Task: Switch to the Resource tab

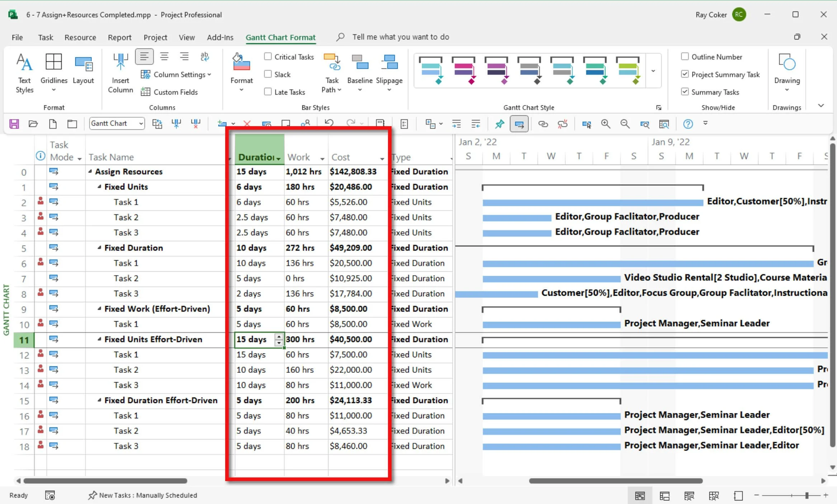Action: [80, 37]
